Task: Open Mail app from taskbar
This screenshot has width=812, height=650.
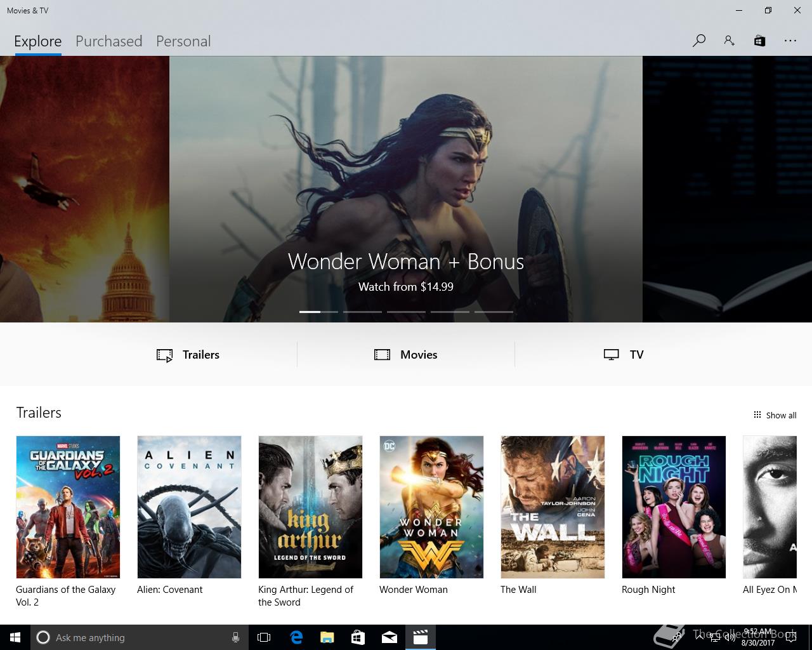Action: [389, 637]
